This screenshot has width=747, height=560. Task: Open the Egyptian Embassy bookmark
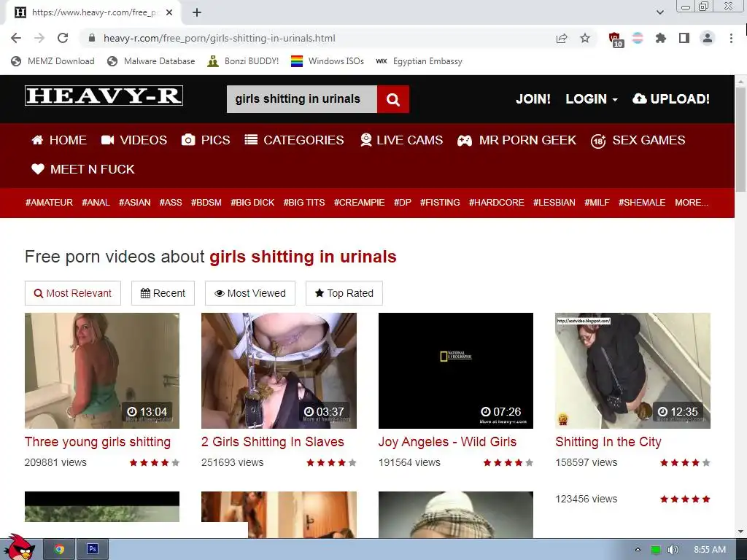click(419, 61)
